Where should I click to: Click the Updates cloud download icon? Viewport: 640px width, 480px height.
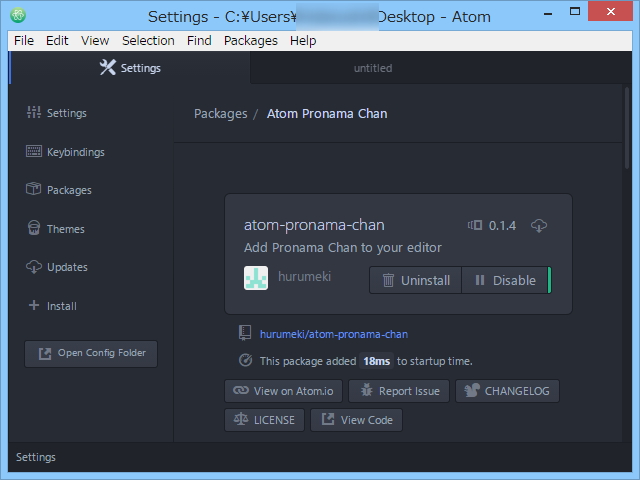(33, 267)
